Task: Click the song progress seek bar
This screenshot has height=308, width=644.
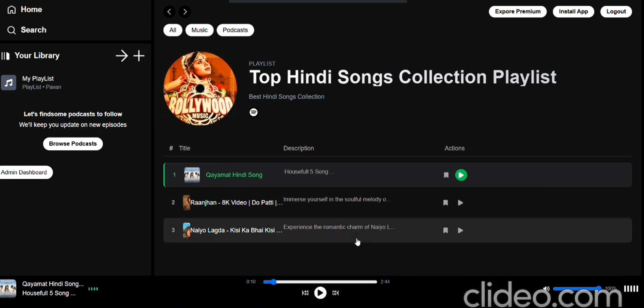Action: pos(320,282)
